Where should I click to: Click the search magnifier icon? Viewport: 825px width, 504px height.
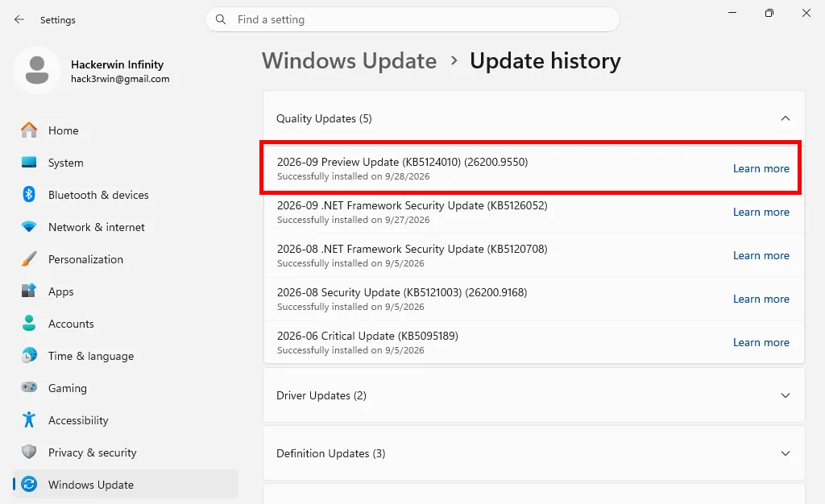[221, 19]
